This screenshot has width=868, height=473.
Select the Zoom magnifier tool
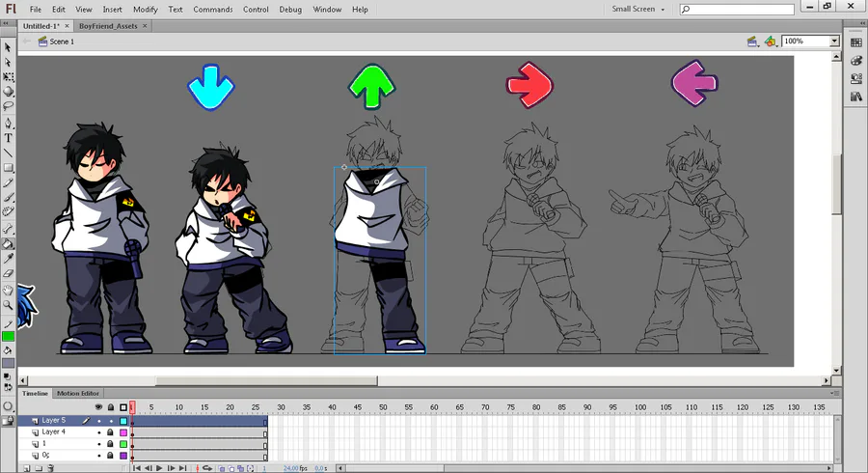pos(9,305)
